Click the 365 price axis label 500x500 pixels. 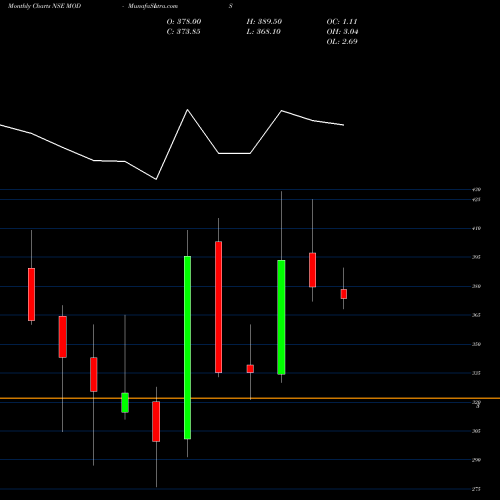[x=476, y=315]
